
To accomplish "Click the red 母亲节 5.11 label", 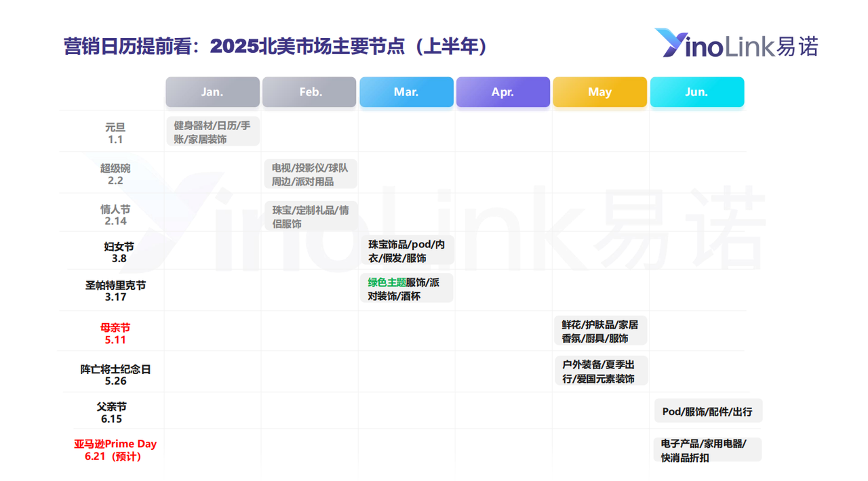I will tap(115, 333).
